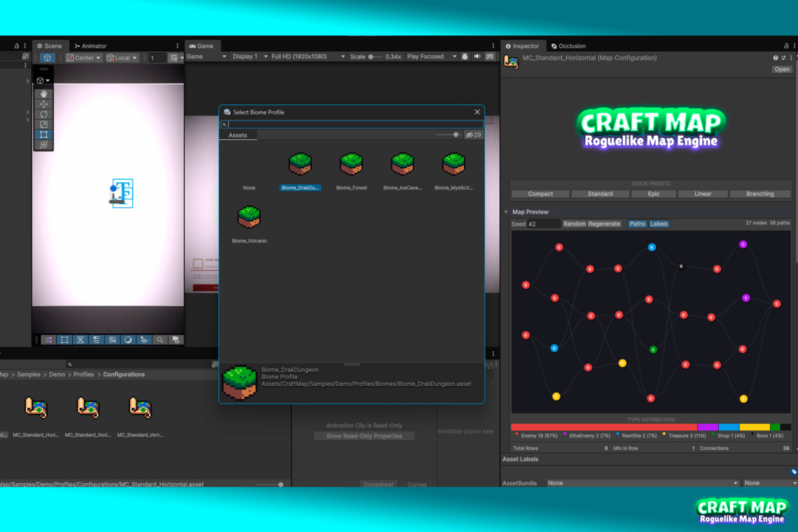
Task: Apply the Compact quick preset
Action: (x=541, y=194)
